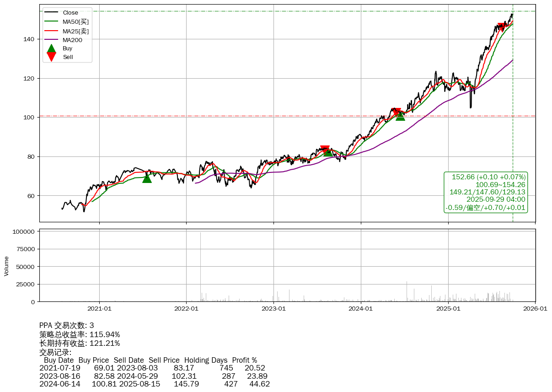Click the green Buy triangle in the legend
The height and width of the screenshot is (392, 552).
tap(52, 48)
